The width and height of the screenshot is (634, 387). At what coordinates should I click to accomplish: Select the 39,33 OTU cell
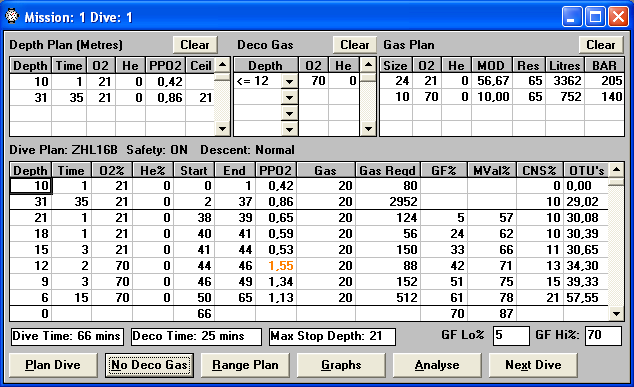tap(586, 281)
